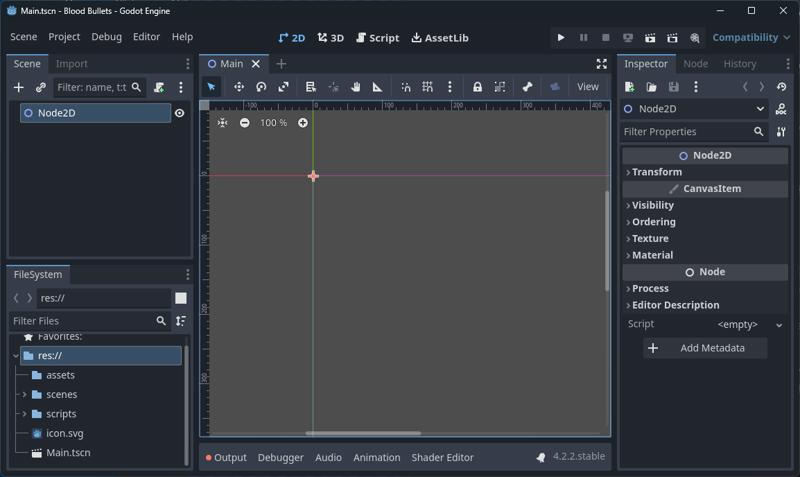Expand the Editor Description section
Screen dimensions: 800x477
(705, 305)
